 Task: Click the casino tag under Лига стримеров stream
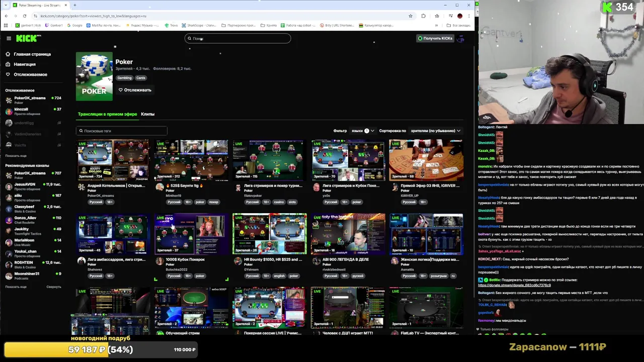[279, 202]
